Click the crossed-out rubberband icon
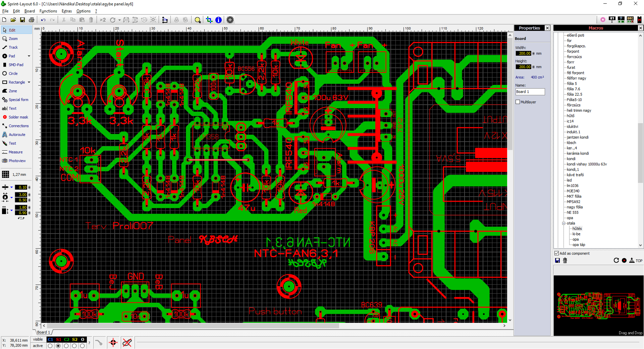This screenshot has height=349, width=644. [127, 343]
